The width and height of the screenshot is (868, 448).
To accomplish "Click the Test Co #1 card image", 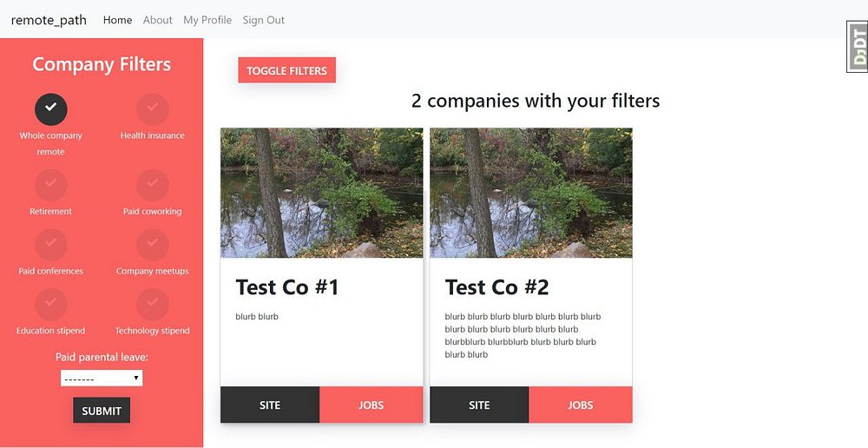I will [321, 193].
